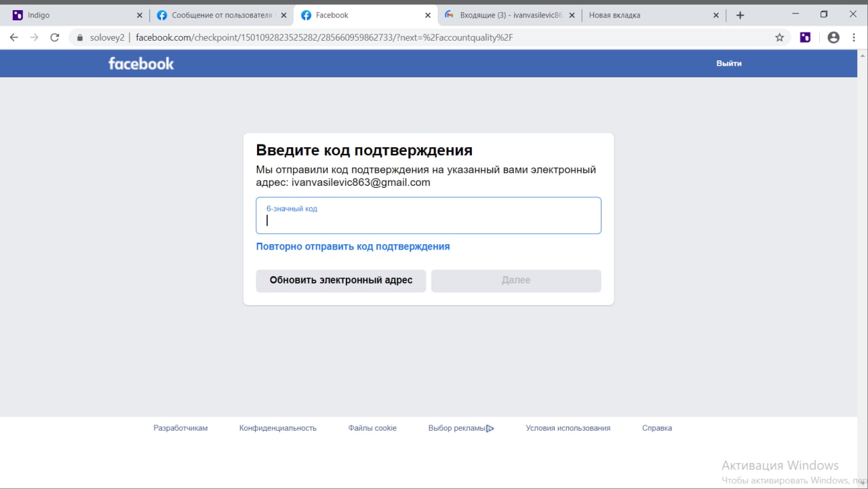Open the Разработчикам footer link

pos(180,428)
